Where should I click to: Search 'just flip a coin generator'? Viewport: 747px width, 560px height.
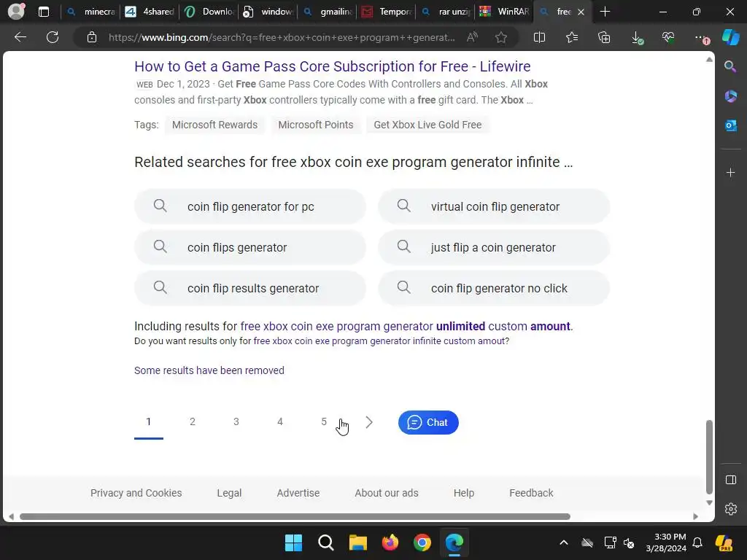coord(494,248)
